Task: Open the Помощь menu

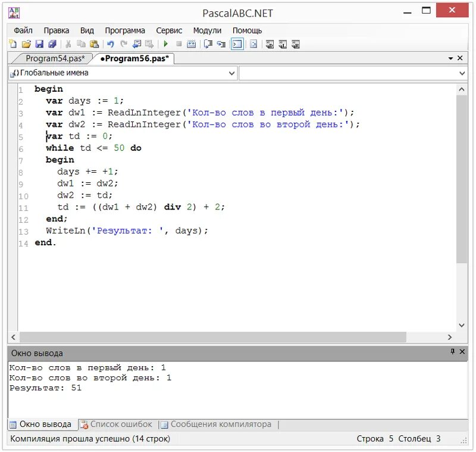Action: pyautogui.click(x=247, y=30)
